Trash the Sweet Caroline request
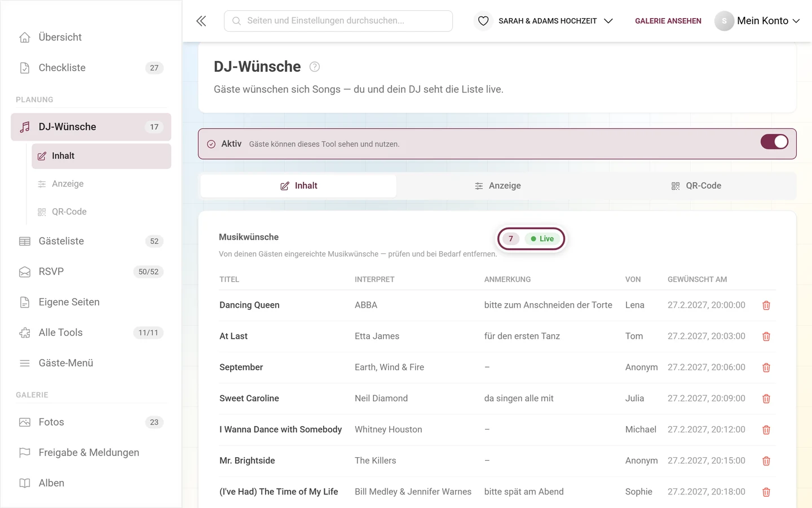812x508 pixels. tap(766, 398)
